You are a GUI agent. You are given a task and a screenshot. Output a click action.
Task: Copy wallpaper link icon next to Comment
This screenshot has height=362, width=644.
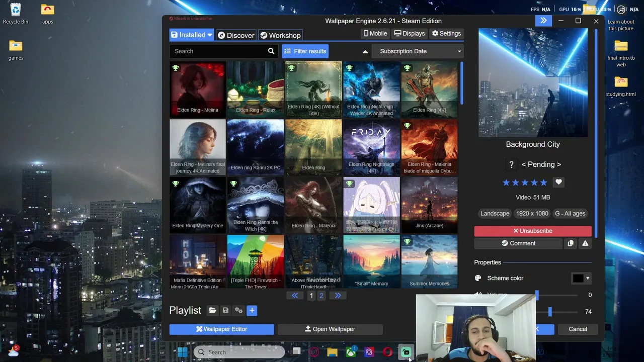pos(571,243)
